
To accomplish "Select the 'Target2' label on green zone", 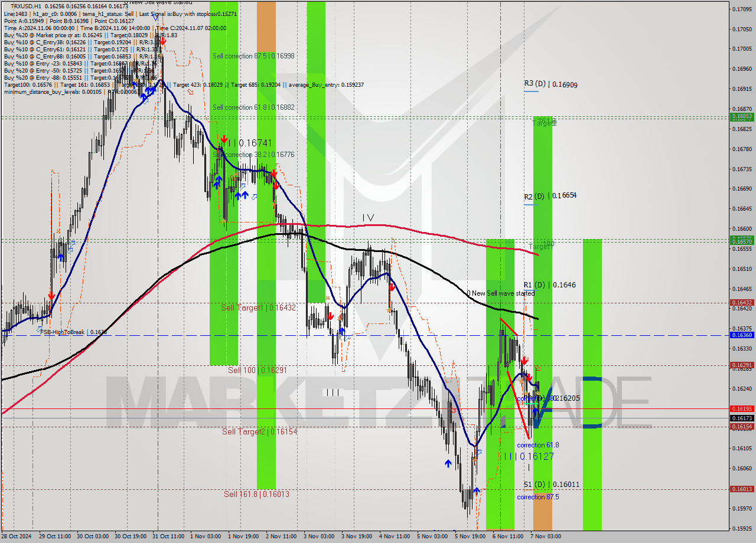I will pos(545,123).
